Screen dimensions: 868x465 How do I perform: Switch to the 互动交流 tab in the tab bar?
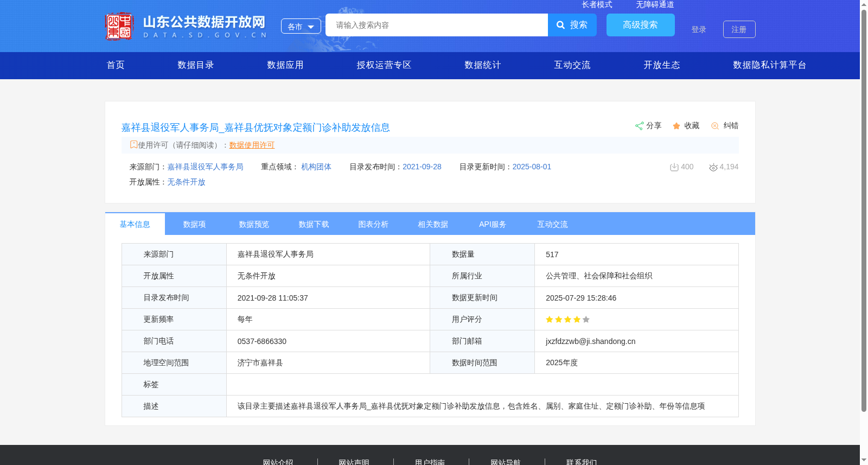point(553,224)
